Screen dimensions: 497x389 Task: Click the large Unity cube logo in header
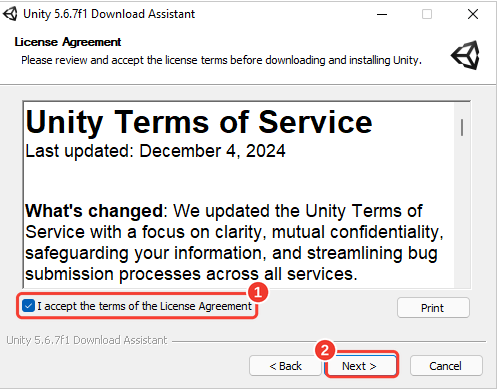click(465, 55)
